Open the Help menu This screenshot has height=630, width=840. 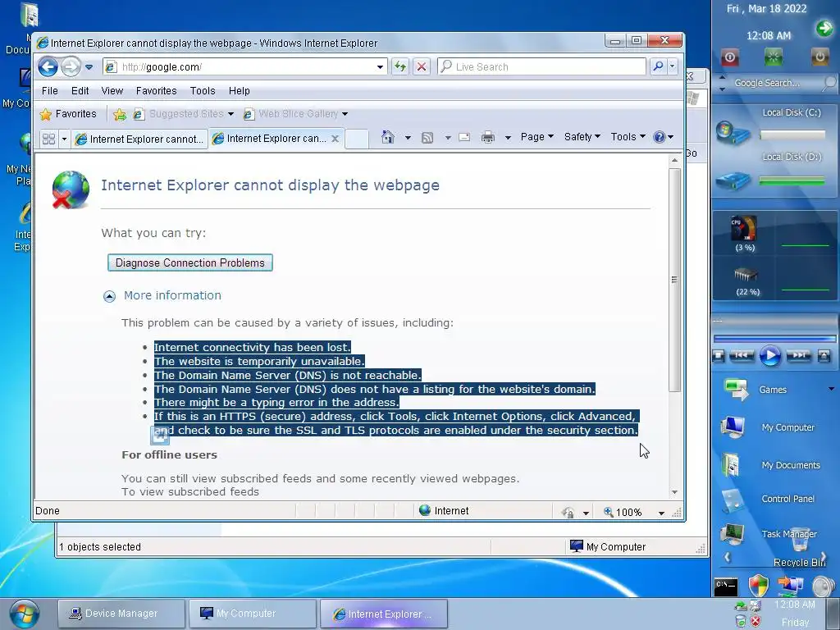coord(239,91)
